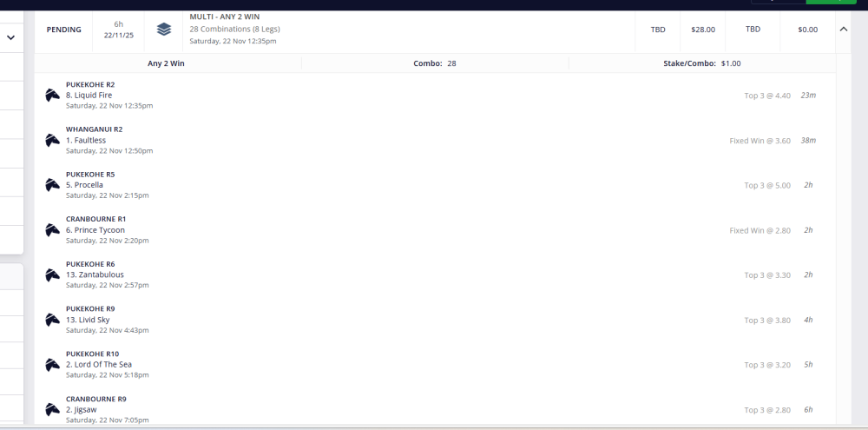This screenshot has width=868, height=430.
Task: Click the $28.00 stake amount
Action: (x=703, y=30)
